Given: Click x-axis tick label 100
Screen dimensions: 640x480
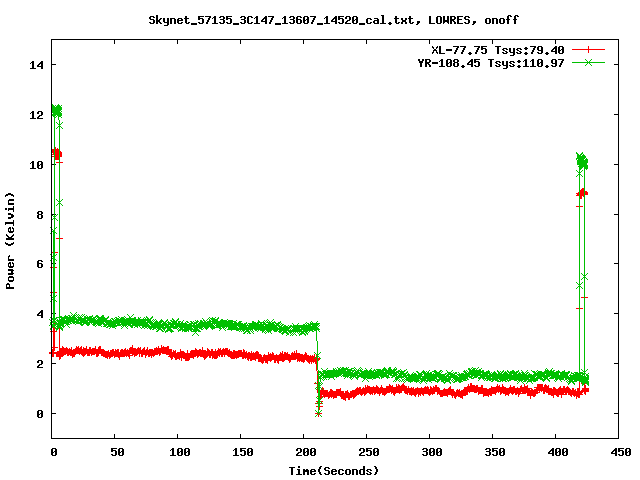Looking at the screenshot, I should (x=180, y=452).
